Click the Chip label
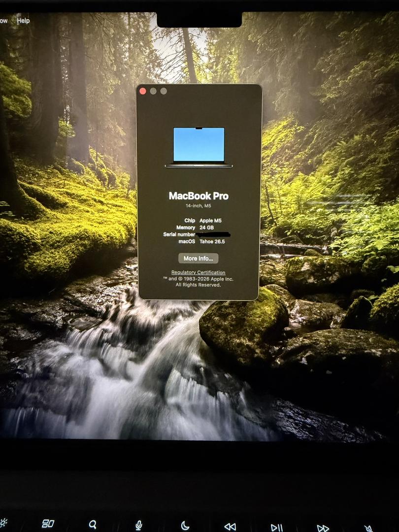 coord(190,221)
